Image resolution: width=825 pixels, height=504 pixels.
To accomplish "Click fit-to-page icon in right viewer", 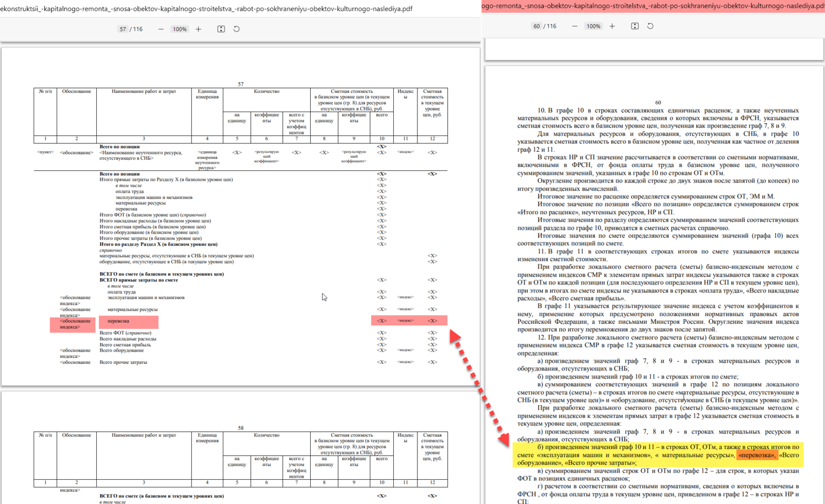I will pos(635,26).
